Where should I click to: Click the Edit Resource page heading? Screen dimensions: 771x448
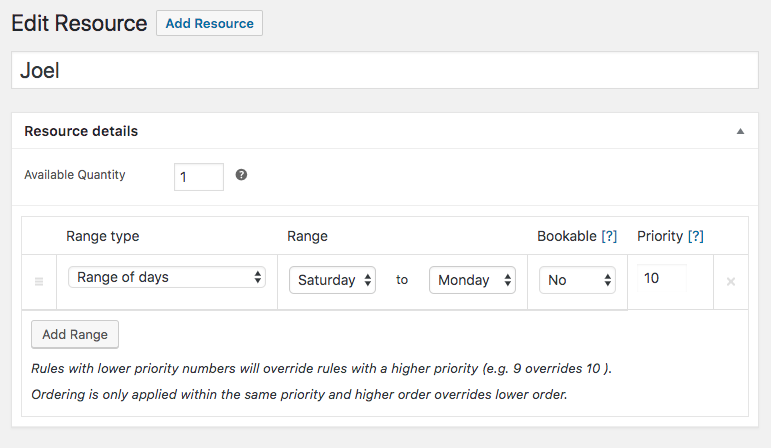[79, 23]
